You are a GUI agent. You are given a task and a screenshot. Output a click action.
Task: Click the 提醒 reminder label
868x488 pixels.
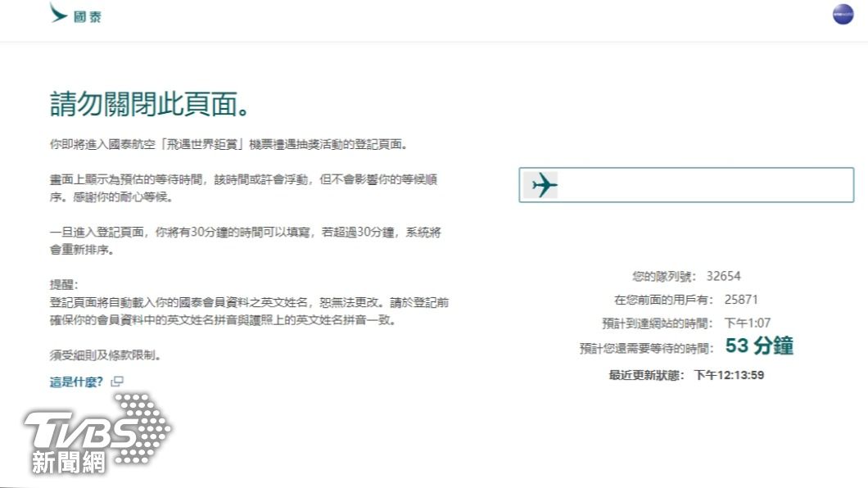pyautogui.click(x=64, y=285)
